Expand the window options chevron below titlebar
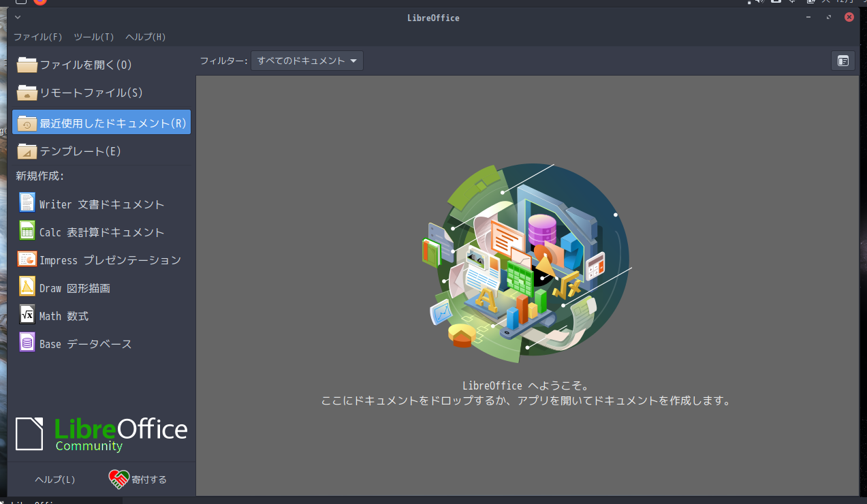This screenshot has width=867, height=504. [x=16, y=17]
